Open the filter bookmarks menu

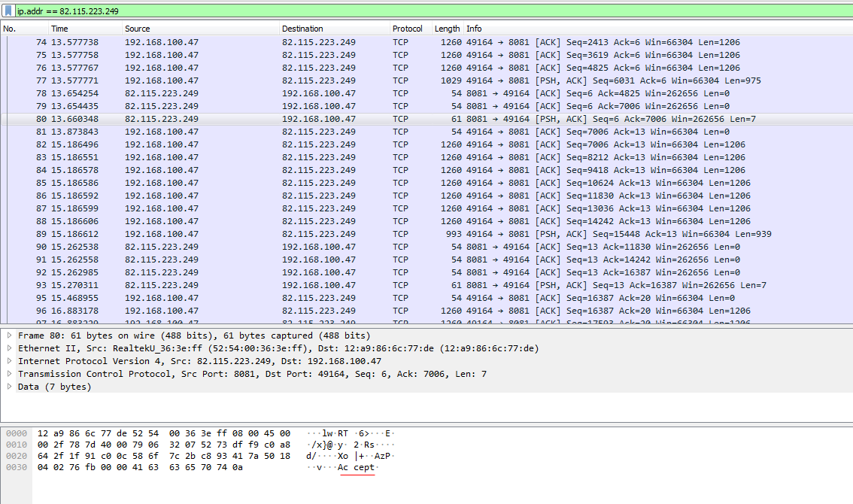[8, 11]
